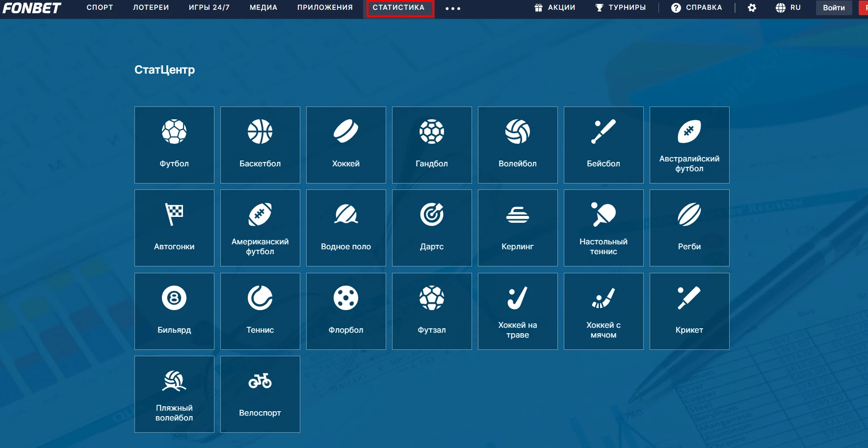The image size is (868, 448).
Task: Open the settings gear in header
Action: (x=752, y=8)
